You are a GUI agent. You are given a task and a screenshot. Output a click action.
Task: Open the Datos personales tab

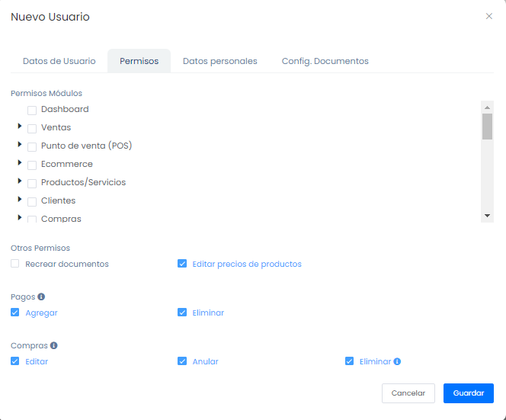[219, 61]
